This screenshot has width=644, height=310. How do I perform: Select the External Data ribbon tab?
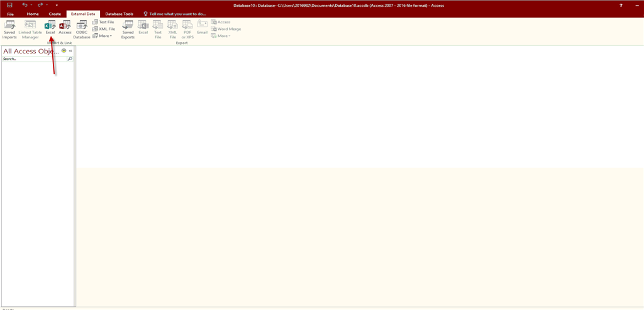click(83, 14)
